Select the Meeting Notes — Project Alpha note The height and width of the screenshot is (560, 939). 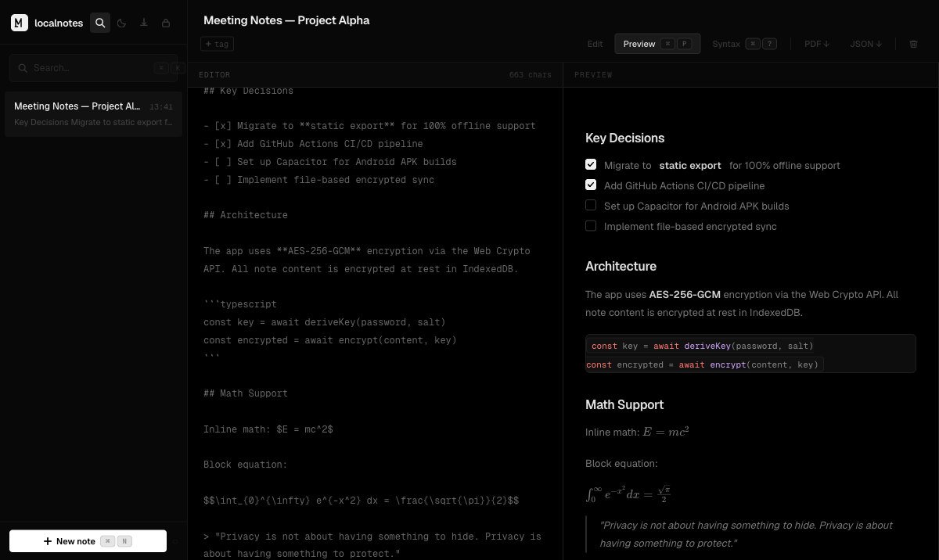pos(93,113)
